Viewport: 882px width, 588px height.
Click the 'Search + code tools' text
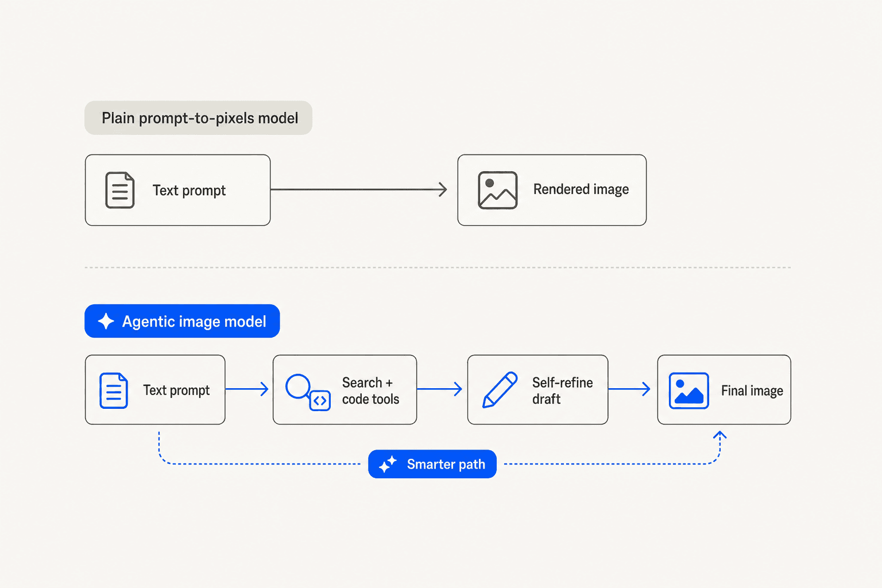(370, 390)
